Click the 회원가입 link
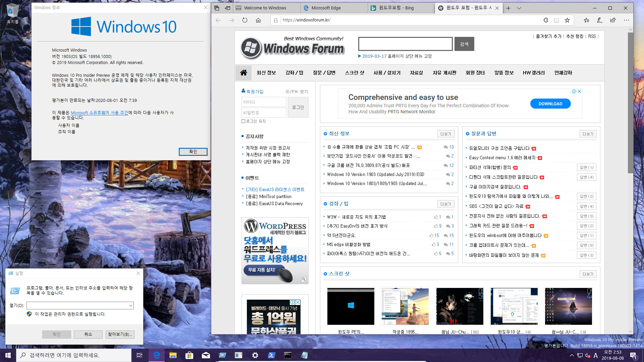644x362 pixels. (255, 92)
